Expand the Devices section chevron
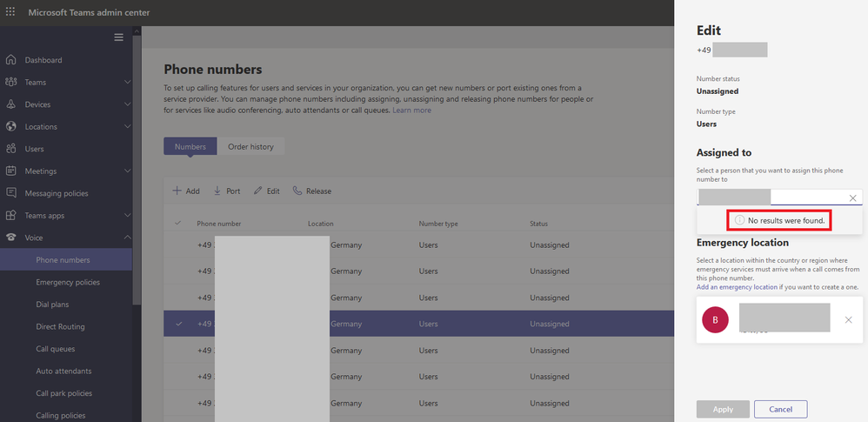 tap(127, 104)
